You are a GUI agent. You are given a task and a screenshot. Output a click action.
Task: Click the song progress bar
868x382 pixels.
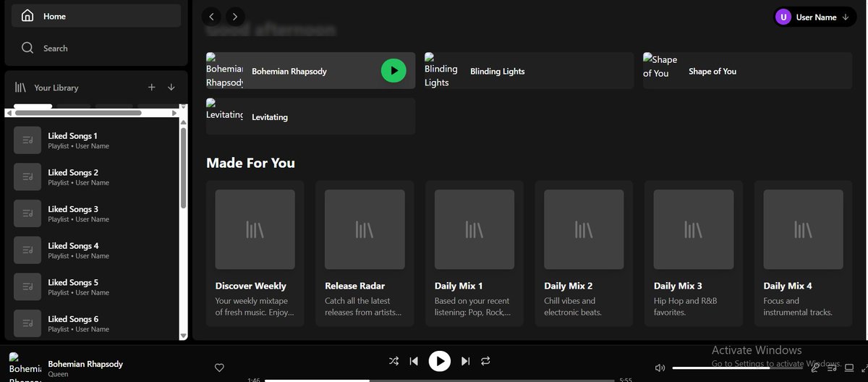click(441, 381)
